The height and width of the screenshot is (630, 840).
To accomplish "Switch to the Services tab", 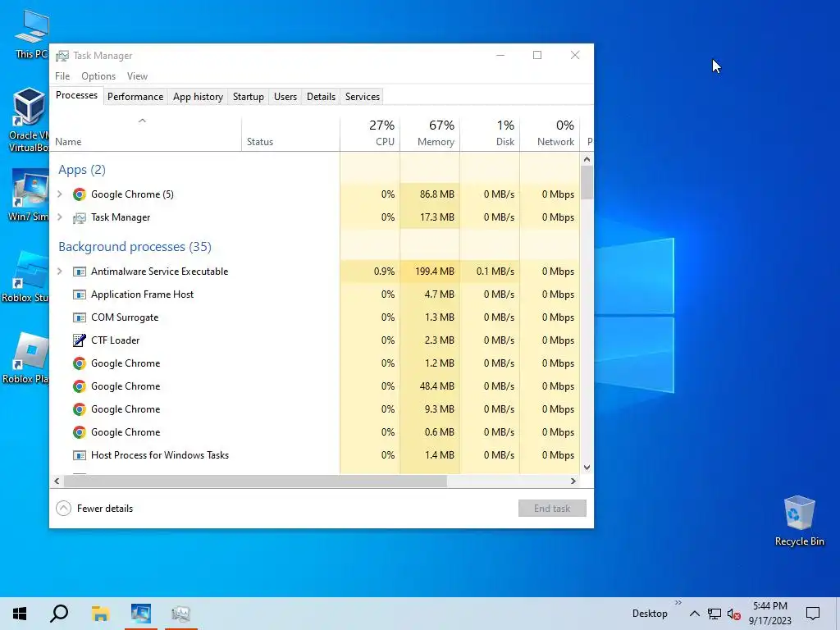I will click(x=362, y=97).
